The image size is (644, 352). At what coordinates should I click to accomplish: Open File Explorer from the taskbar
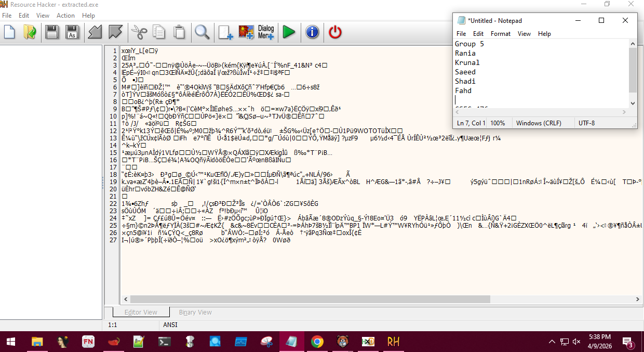coord(37,342)
